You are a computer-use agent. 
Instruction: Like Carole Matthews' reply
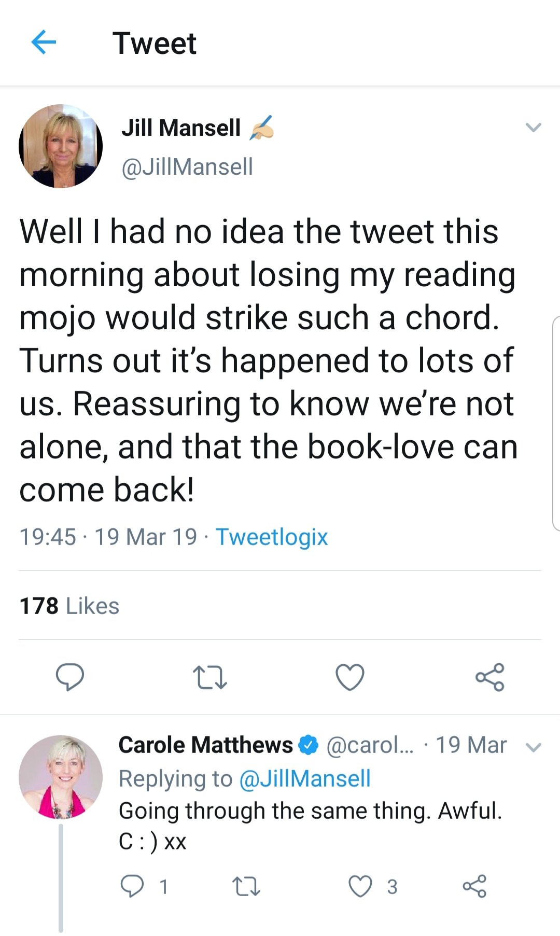click(360, 886)
